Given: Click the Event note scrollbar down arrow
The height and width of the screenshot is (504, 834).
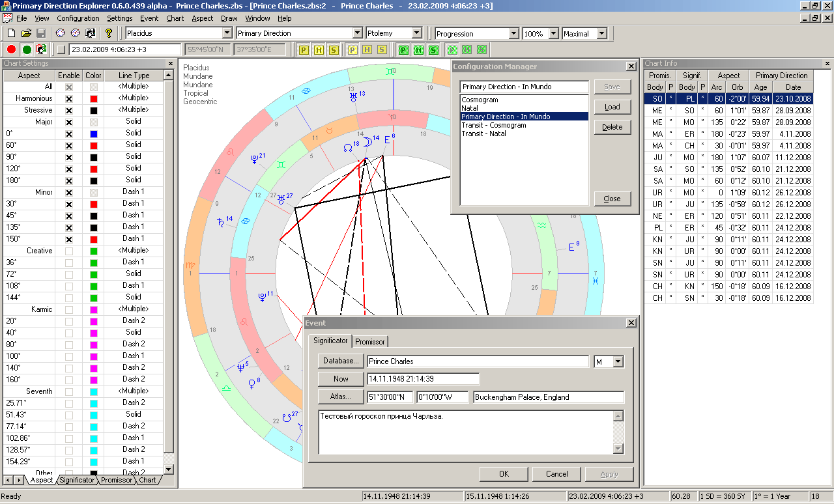Looking at the screenshot, I should 618,449.
